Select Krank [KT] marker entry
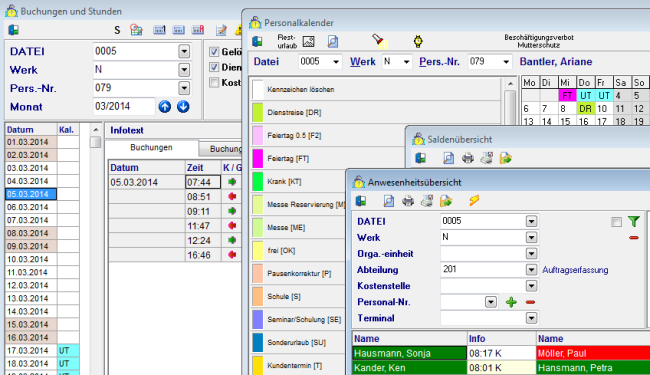Image resolution: width=650 pixels, height=375 pixels. click(298, 181)
